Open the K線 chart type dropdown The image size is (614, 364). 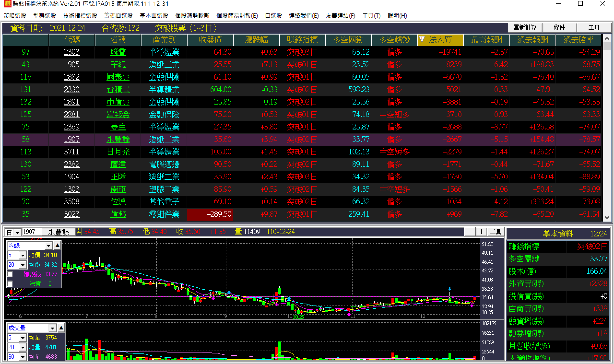[48, 245]
